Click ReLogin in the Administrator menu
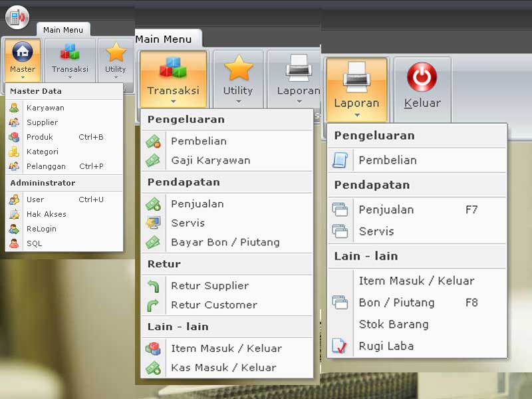This screenshot has width=532, height=399. 41,229
